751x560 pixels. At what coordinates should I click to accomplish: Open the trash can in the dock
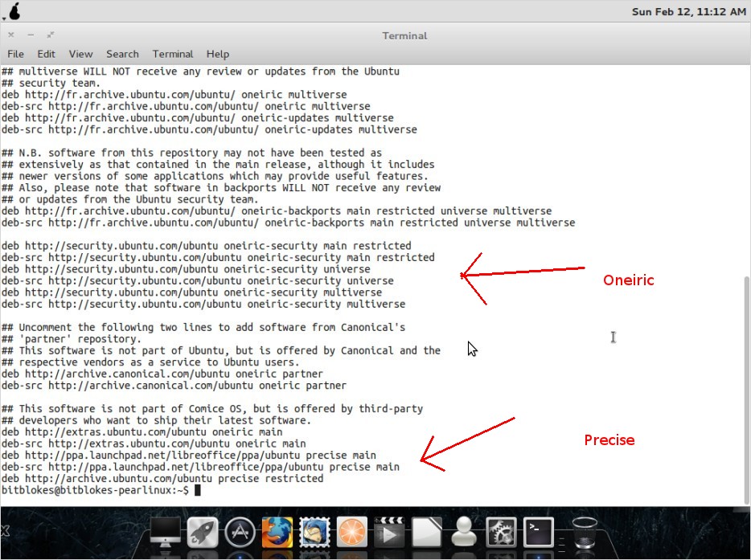585,532
